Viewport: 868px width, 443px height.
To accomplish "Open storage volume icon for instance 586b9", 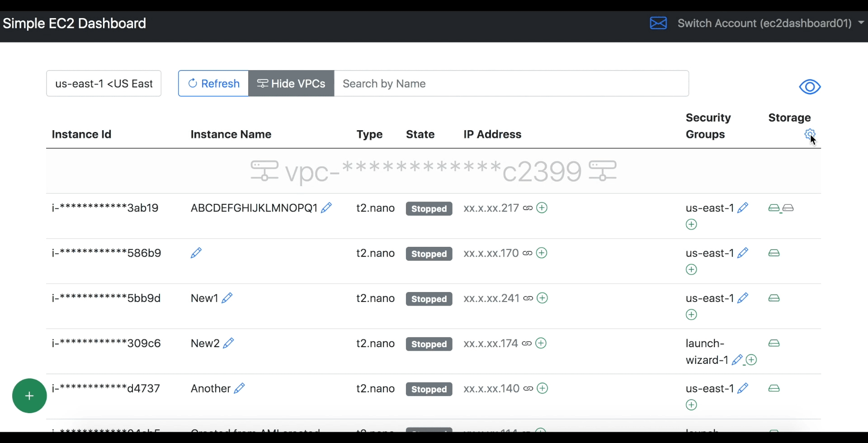I will click(x=774, y=253).
